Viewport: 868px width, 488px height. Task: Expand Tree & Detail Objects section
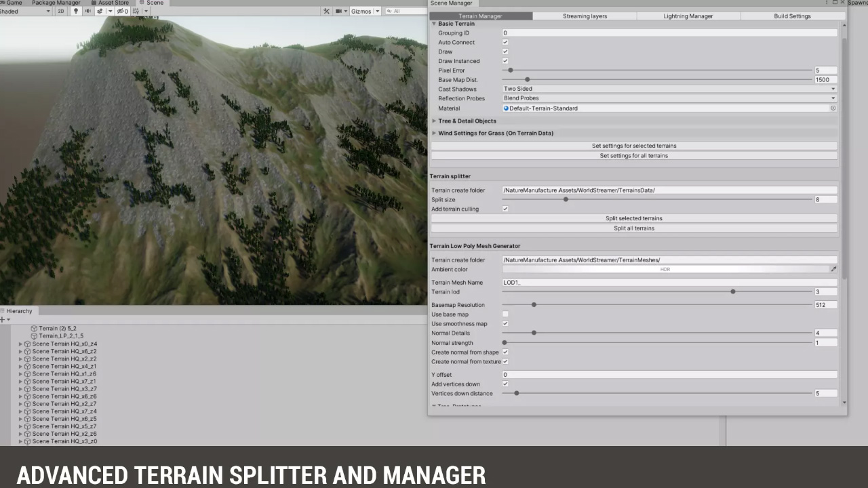click(x=434, y=121)
